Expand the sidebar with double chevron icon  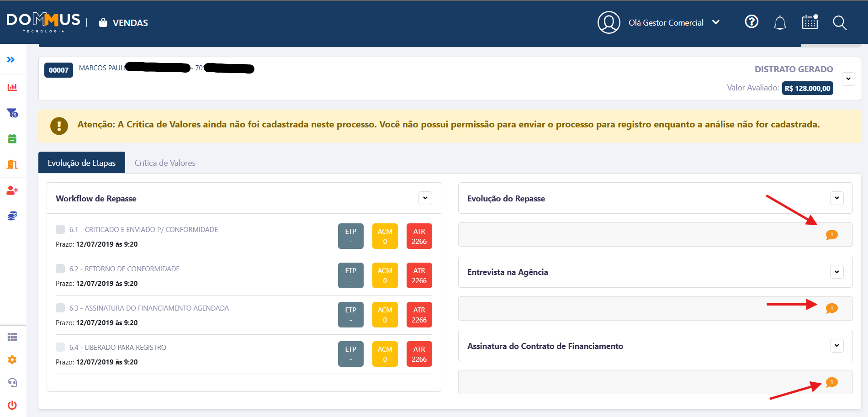pyautogui.click(x=11, y=60)
